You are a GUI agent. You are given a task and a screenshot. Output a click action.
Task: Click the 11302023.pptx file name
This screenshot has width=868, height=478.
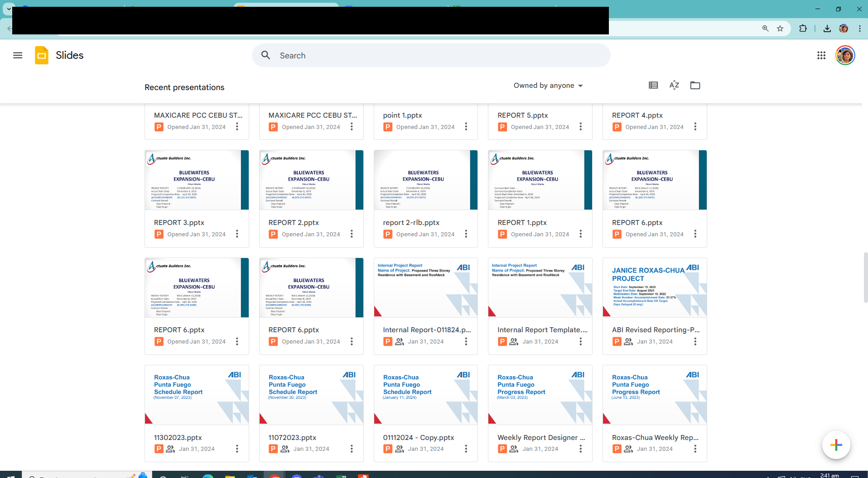tap(178, 438)
